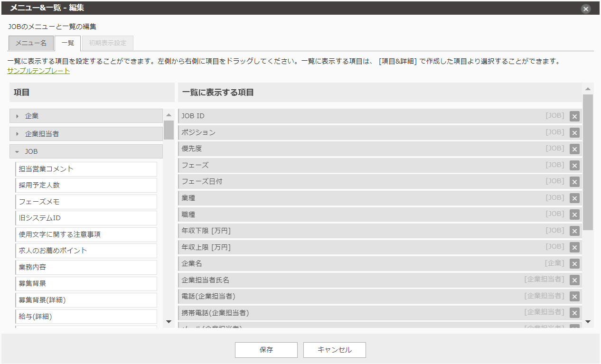Remove 職種 row using X icon
The image size is (601, 364).
pos(574,215)
